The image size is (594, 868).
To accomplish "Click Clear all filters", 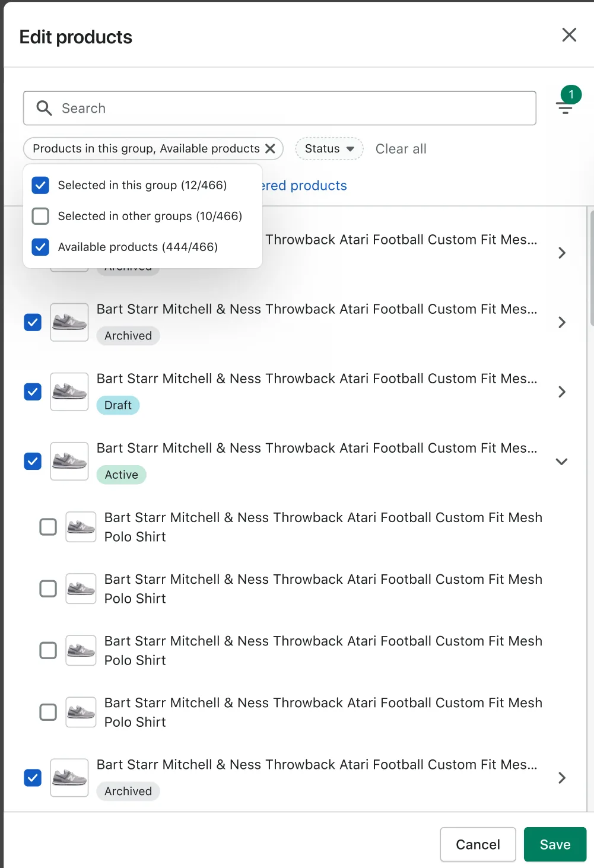I will tap(401, 149).
